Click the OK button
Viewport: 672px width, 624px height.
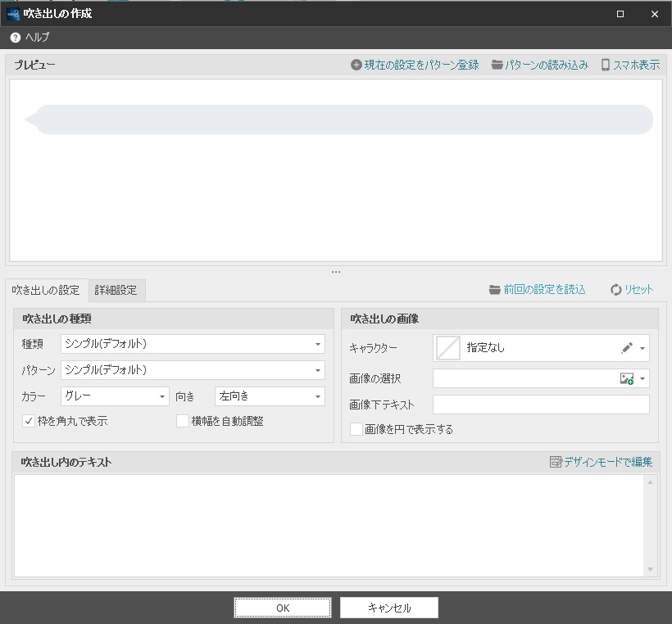pyautogui.click(x=283, y=608)
